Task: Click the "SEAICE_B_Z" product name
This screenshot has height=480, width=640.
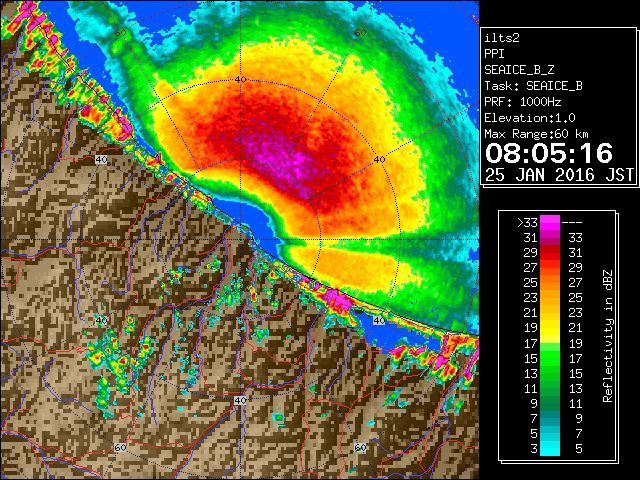Action: 519,70
